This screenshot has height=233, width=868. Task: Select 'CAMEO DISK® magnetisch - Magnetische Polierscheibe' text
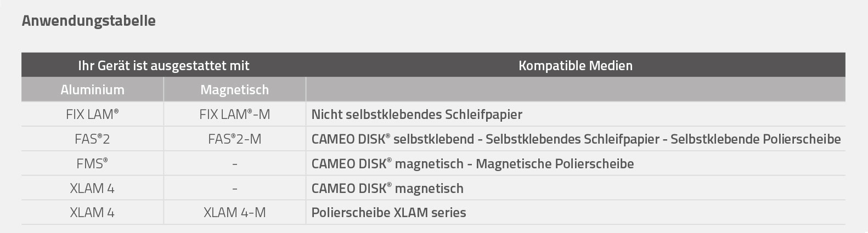(472, 163)
